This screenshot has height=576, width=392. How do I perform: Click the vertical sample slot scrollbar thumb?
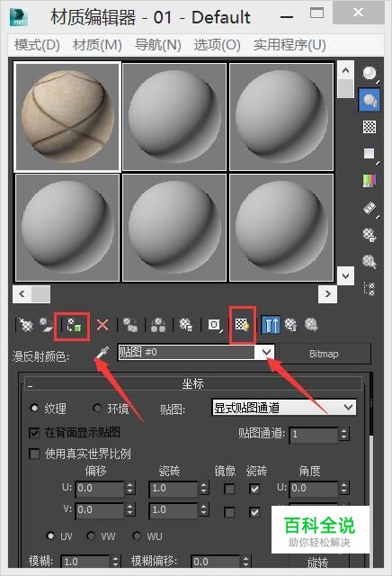[x=345, y=88]
